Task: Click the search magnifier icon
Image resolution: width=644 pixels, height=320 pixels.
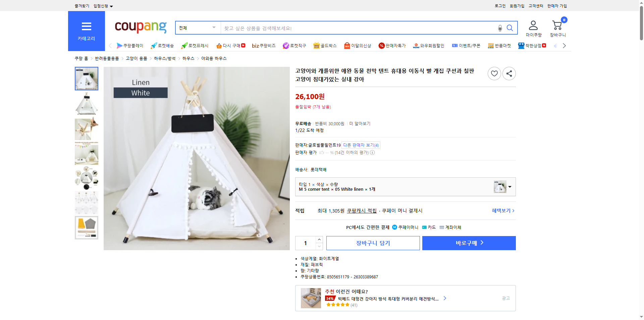Action: pyautogui.click(x=510, y=28)
